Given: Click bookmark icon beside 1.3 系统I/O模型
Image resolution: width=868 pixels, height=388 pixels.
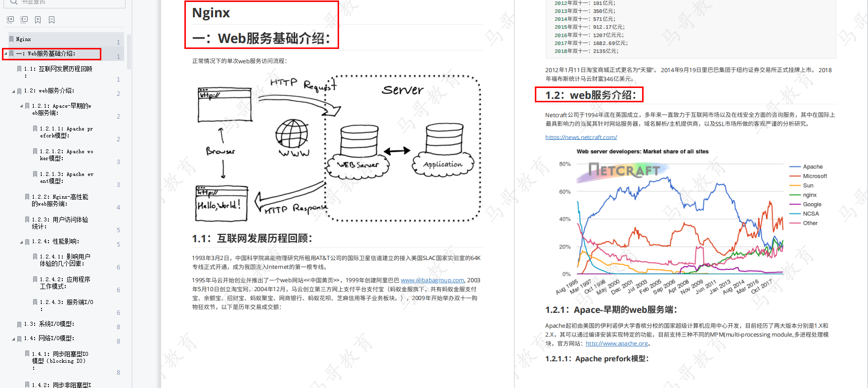Looking at the screenshot, I should coord(19,324).
